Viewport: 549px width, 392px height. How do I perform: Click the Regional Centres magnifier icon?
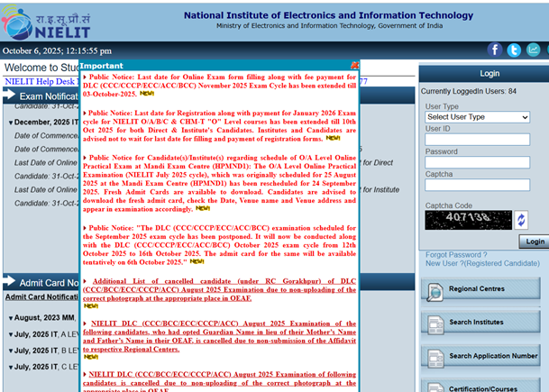434,290
